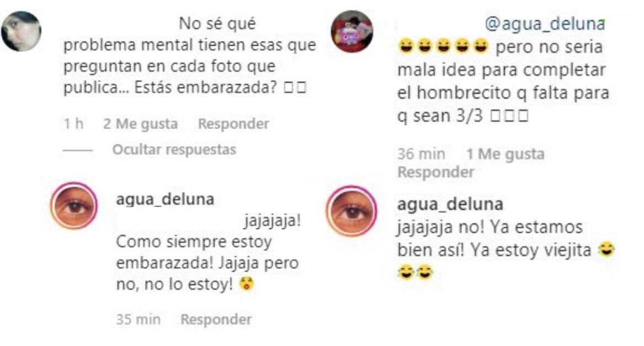The height and width of the screenshot is (346, 644).
Task: Click Responder under the mental problem comment
Action: coord(233,124)
